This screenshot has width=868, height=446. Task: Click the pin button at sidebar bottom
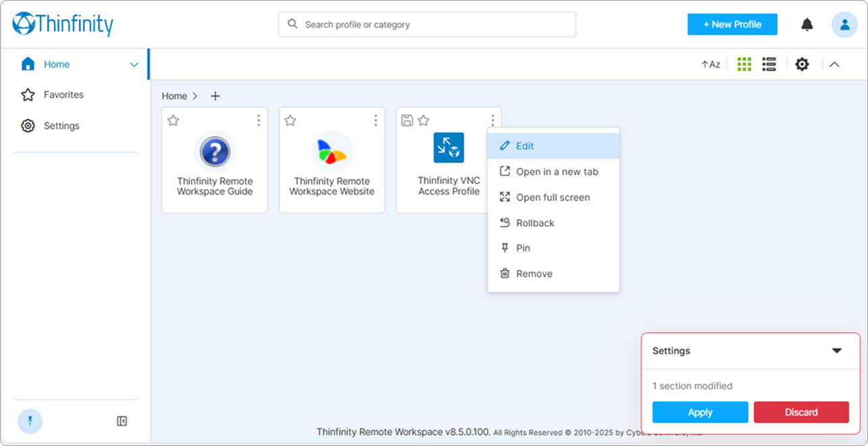[30, 421]
